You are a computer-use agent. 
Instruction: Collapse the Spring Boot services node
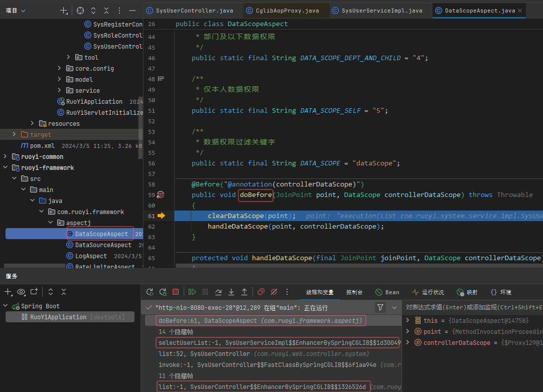tap(5, 306)
